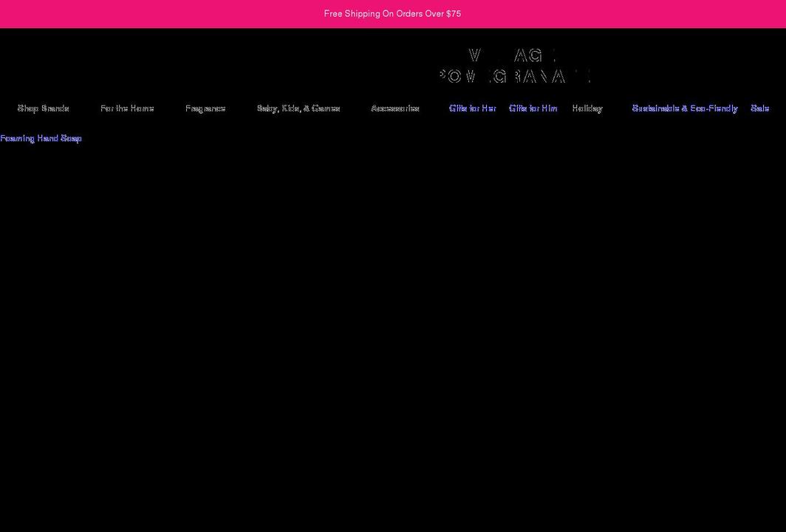This screenshot has width=786, height=532.
Task: Open the Holiday menu item
Action: pyautogui.click(x=587, y=109)
